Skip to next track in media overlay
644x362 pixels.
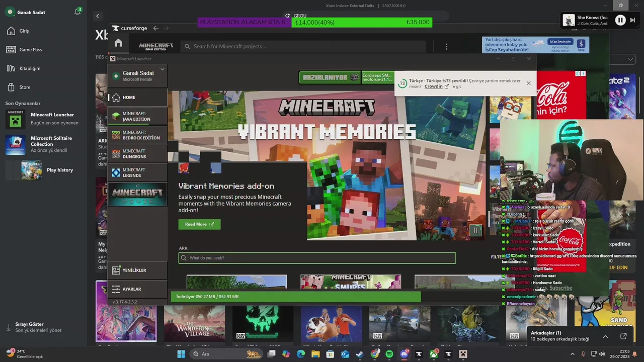[633, 20]
